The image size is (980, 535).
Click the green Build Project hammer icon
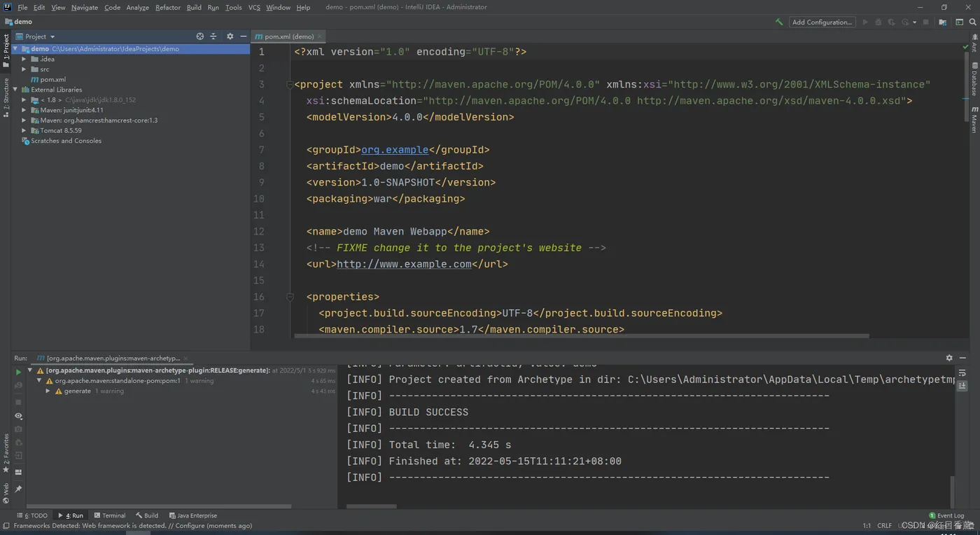(779, 22)
